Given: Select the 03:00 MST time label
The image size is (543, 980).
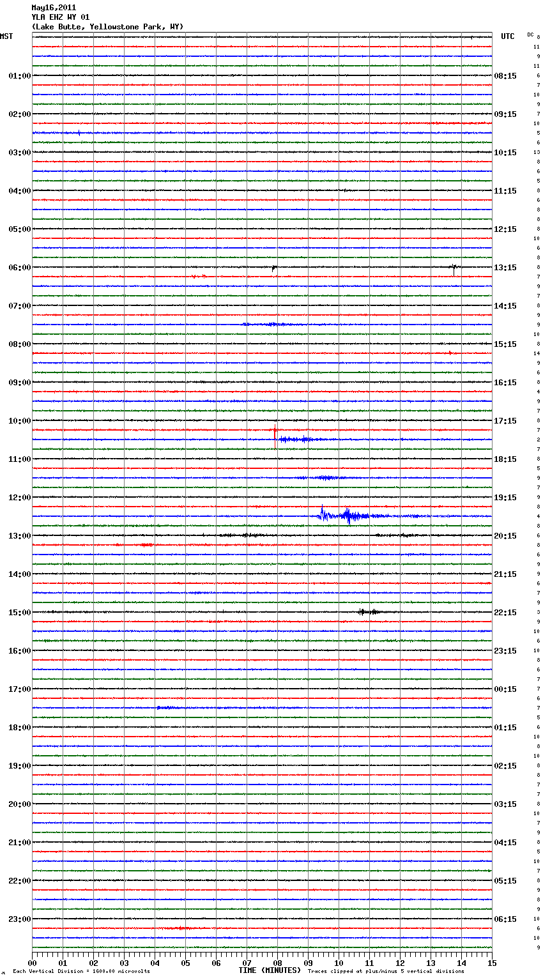Looking at the screenshot, I should (x=20, y=153).
